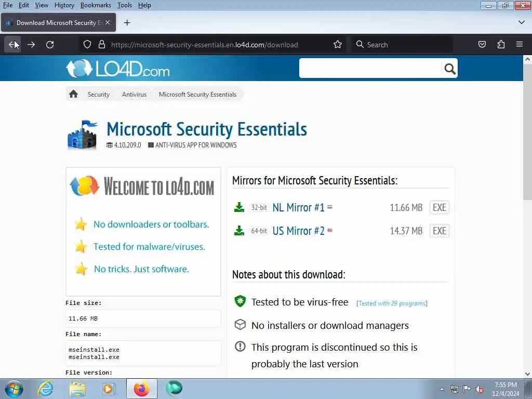Click 'No tricks. Just software.' text

click(x=141, y=269)
